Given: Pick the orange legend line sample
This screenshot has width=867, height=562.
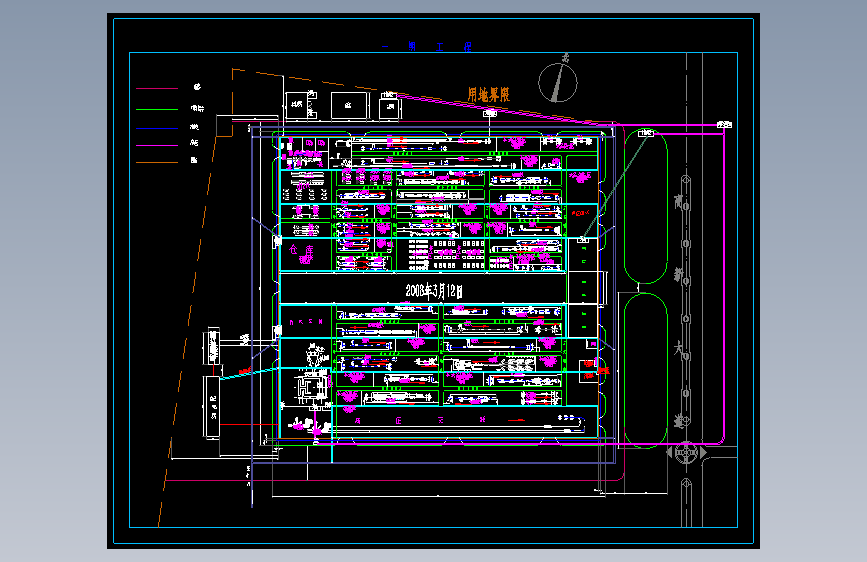Looking at the screenshot, I should (157, 162).
